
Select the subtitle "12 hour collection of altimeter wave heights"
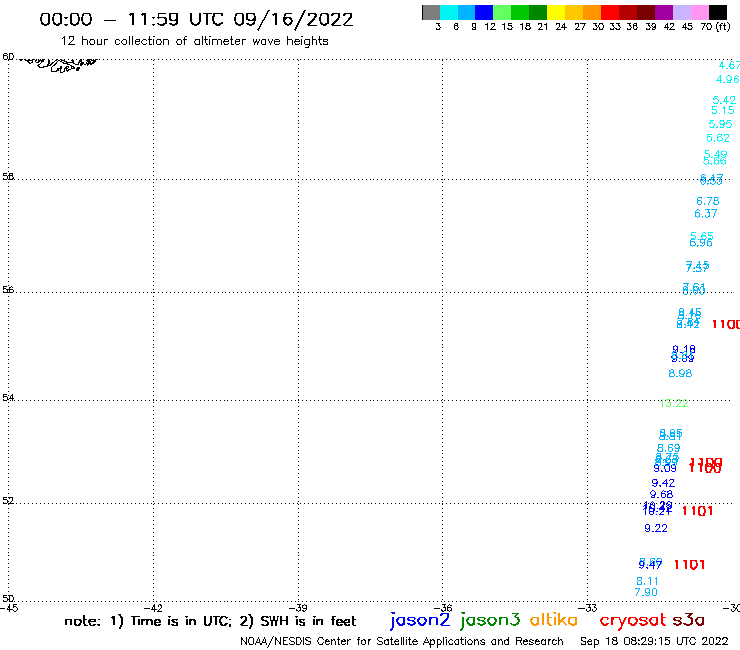(194, 41)
